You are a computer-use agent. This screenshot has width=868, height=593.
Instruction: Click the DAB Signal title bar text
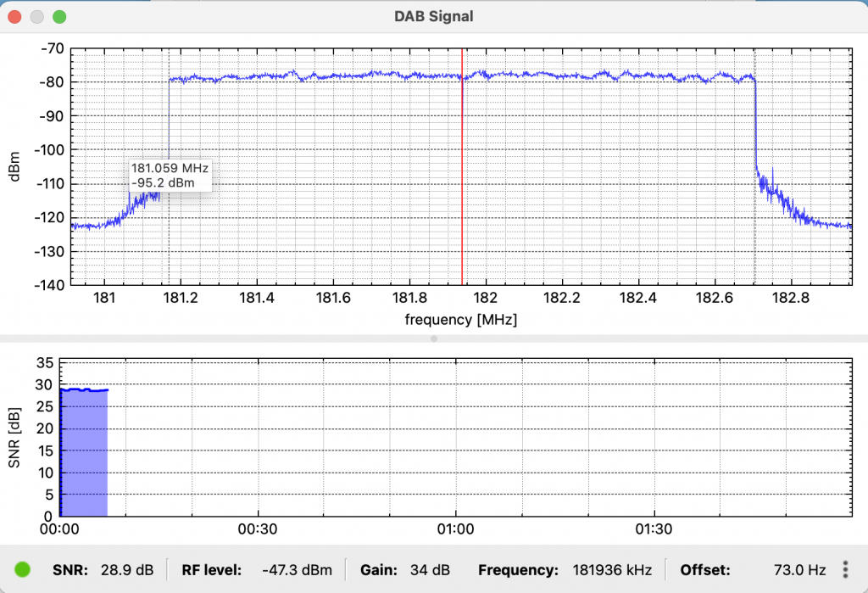(x=434, y=16)
